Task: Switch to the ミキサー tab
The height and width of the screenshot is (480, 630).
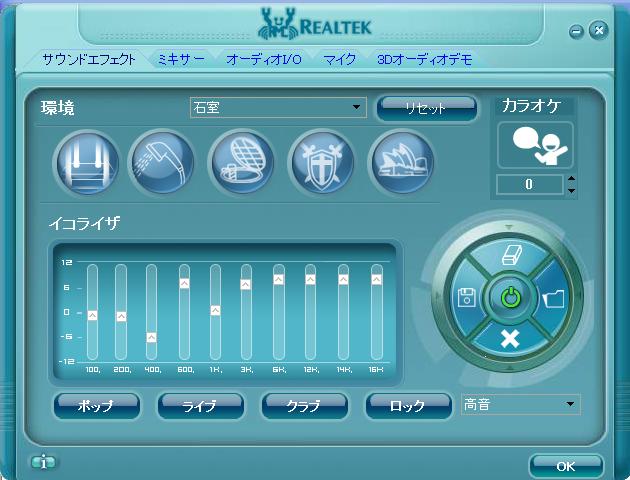Action: [x=181, y=59]
